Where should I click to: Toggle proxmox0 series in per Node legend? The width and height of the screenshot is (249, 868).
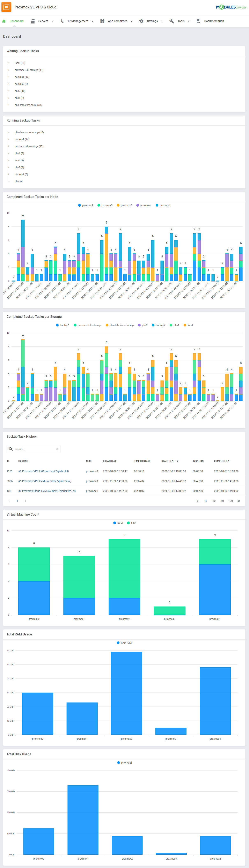pyautogui.click(x=124, y=205)
